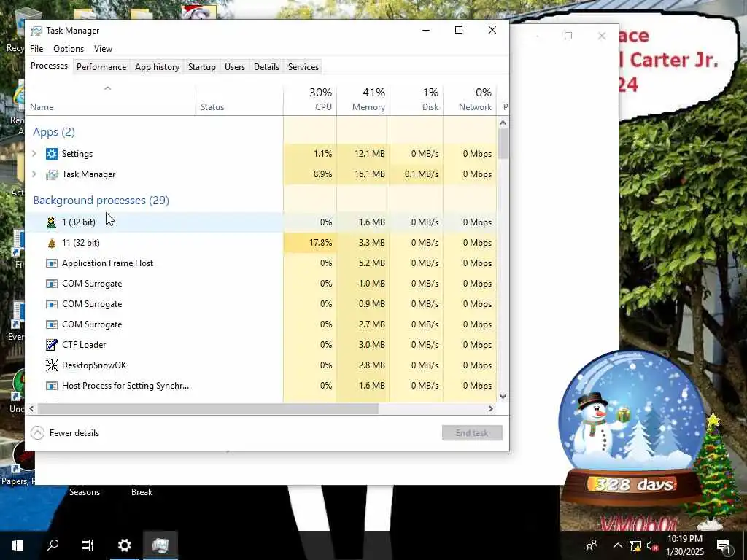Click the Task Manager process row icon
The width and height of the screenshot is (747, 560).
tap(52, 174)
